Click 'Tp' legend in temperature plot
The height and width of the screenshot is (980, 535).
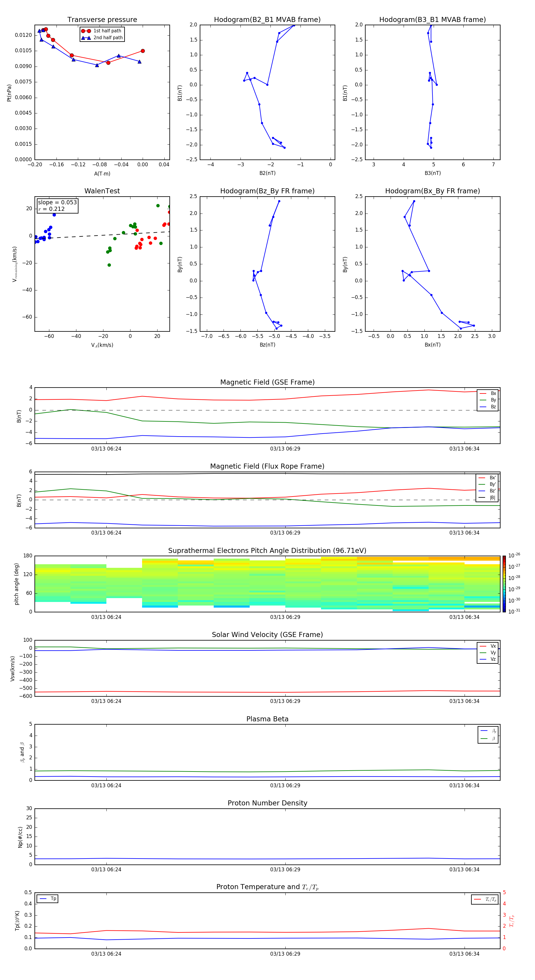tap(48, 899)
